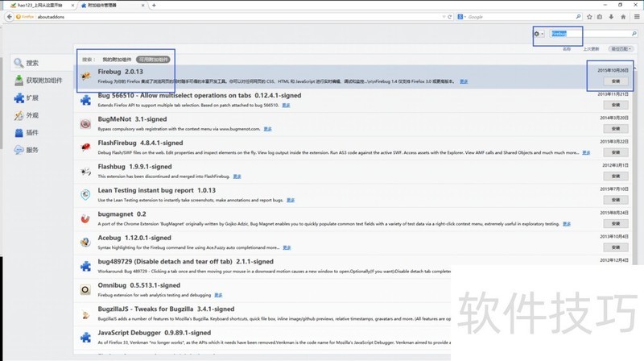Screen dimensions: 644x361
Task: Click the bugmagnet magnet icon
Action: click(x=85, y=218)
